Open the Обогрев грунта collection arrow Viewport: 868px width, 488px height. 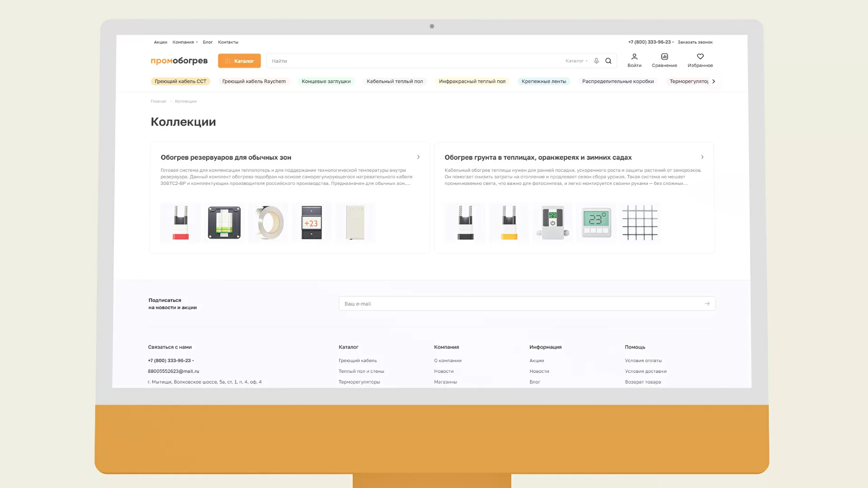pos(702,157)
